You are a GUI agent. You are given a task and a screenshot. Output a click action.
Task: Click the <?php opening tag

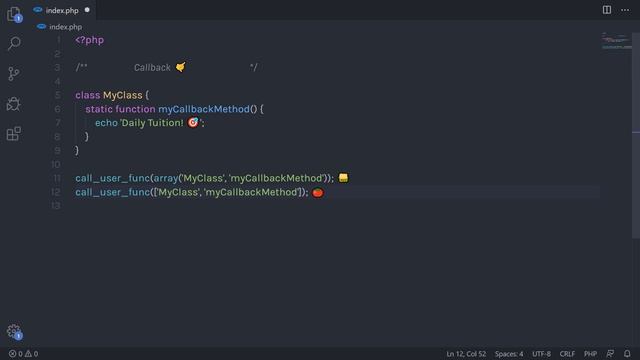point(90,40)
